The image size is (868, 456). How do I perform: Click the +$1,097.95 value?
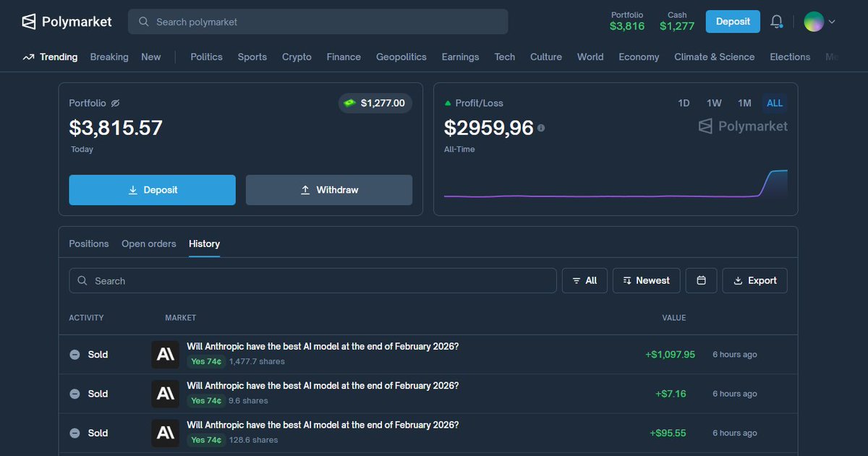[x=670, y=355]
